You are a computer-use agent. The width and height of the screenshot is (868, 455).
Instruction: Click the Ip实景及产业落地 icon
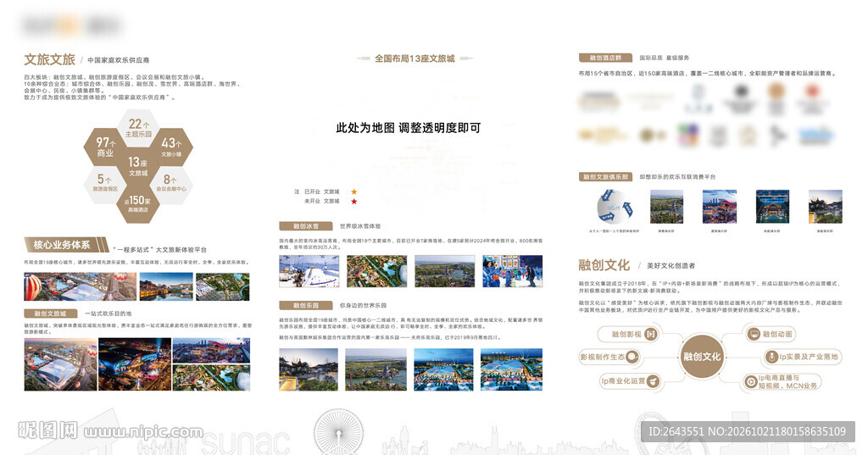(x=771, y=357)
